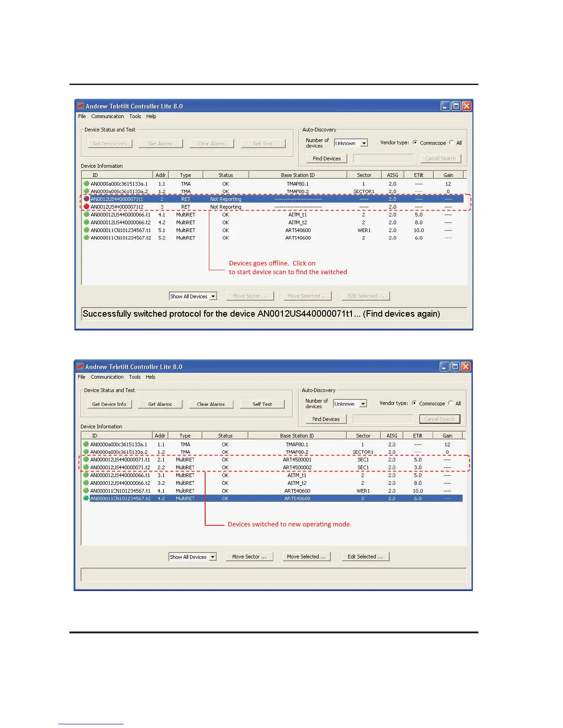This screenshot has width=563, height=728.
Task: Open File menu in lower window
Action: [81, 377]
